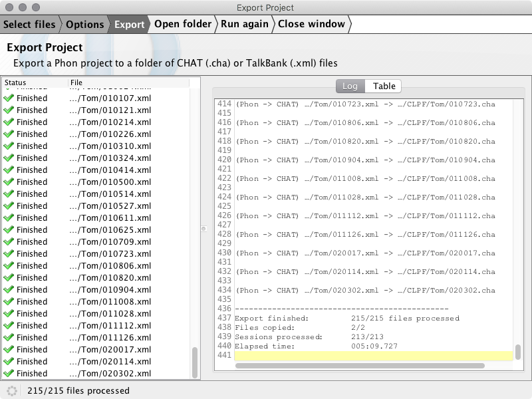
Task: Click the checkmark icon for Tom/010500.xml
Action: tap(9, 182)
